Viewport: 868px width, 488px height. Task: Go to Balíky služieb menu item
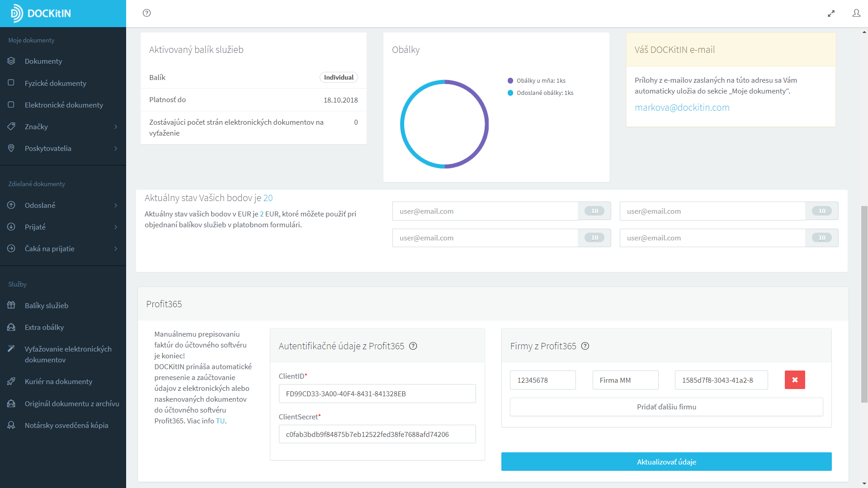pyautogui.click(x=46, y=305)
